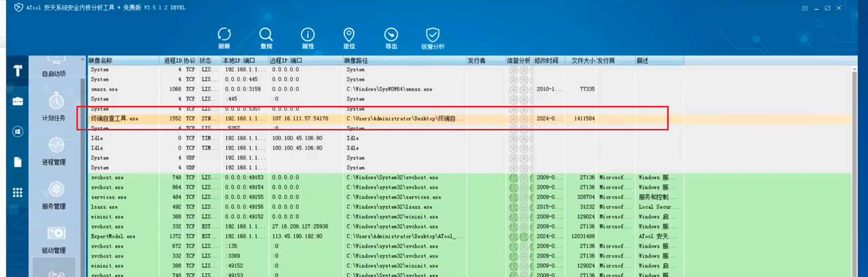Select the hammer tools sidebar icon
868x277 pixels.
[18, 71]
